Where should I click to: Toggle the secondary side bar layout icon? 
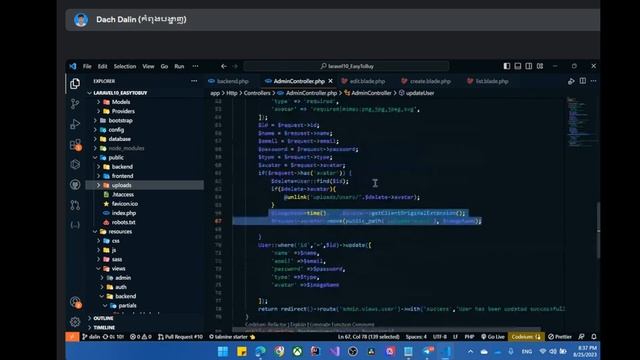pyautogui.click(x=529, y=66)
